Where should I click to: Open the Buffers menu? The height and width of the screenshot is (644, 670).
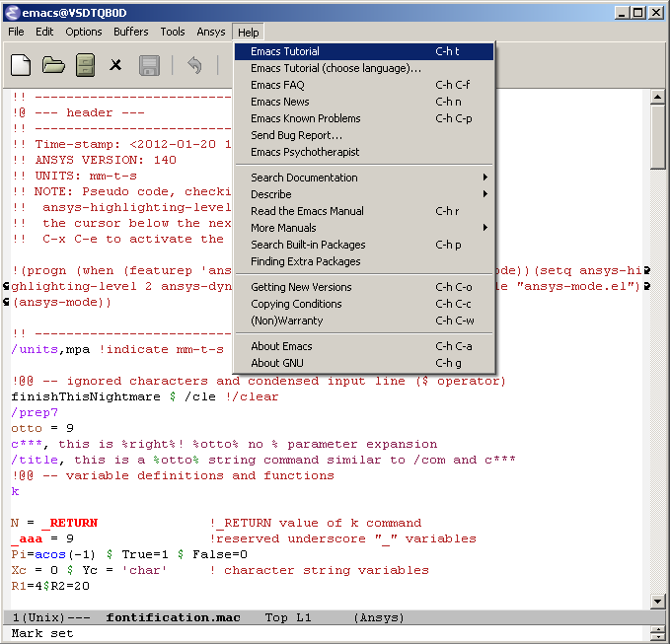click(131, 32)
